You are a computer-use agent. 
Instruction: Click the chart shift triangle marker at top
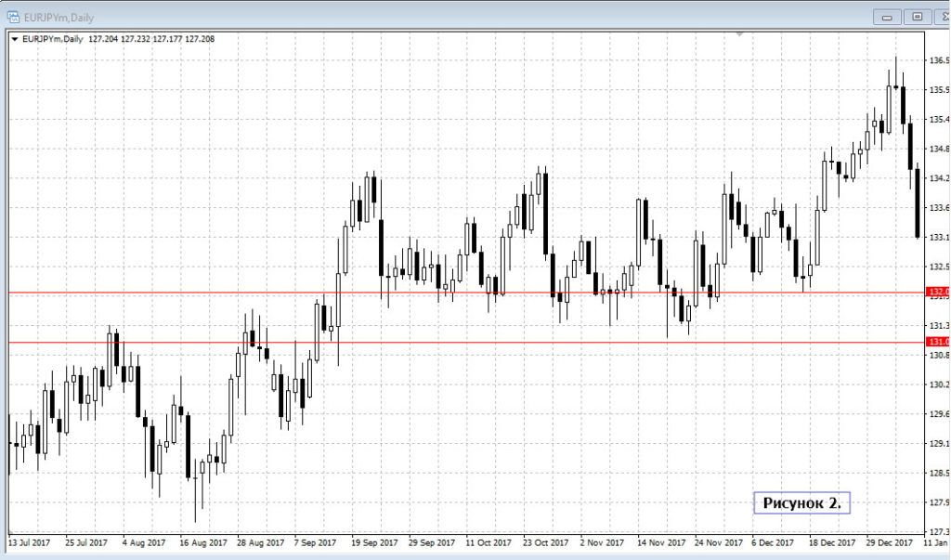(x=739, y=33)
